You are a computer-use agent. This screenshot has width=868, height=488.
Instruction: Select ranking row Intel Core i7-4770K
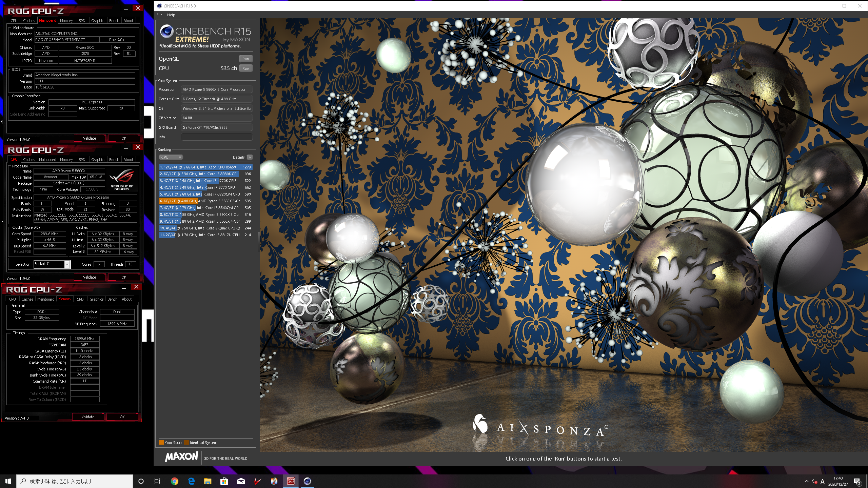205,181
